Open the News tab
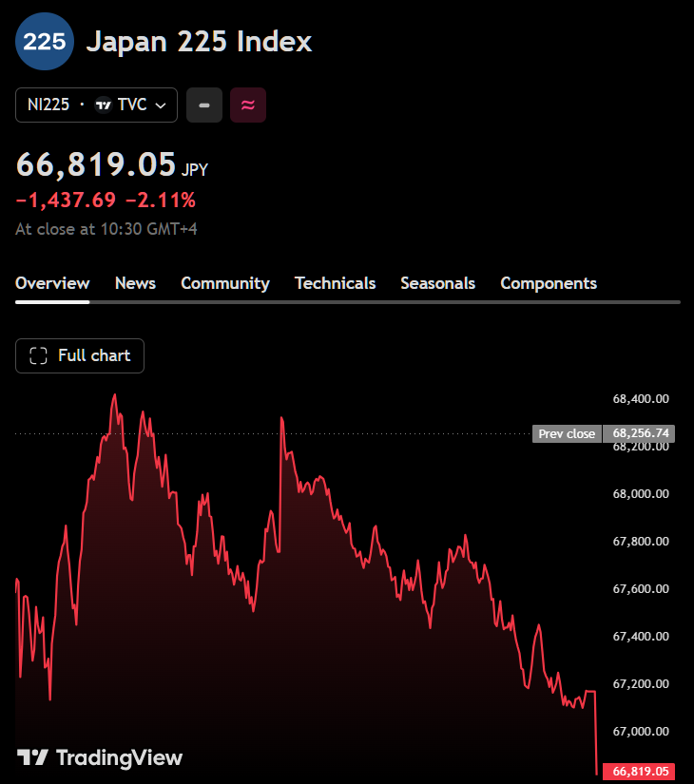 (x=135, y=283)
